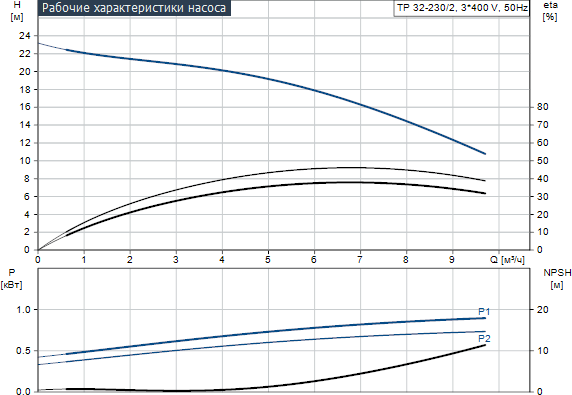Click the 'Q [м³/ч]' axis label

tap(507, 260)
